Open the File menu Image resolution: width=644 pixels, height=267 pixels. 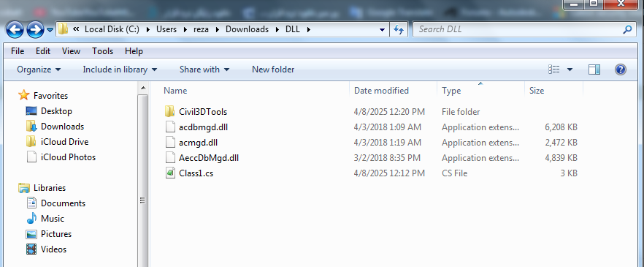click(18, 51)
